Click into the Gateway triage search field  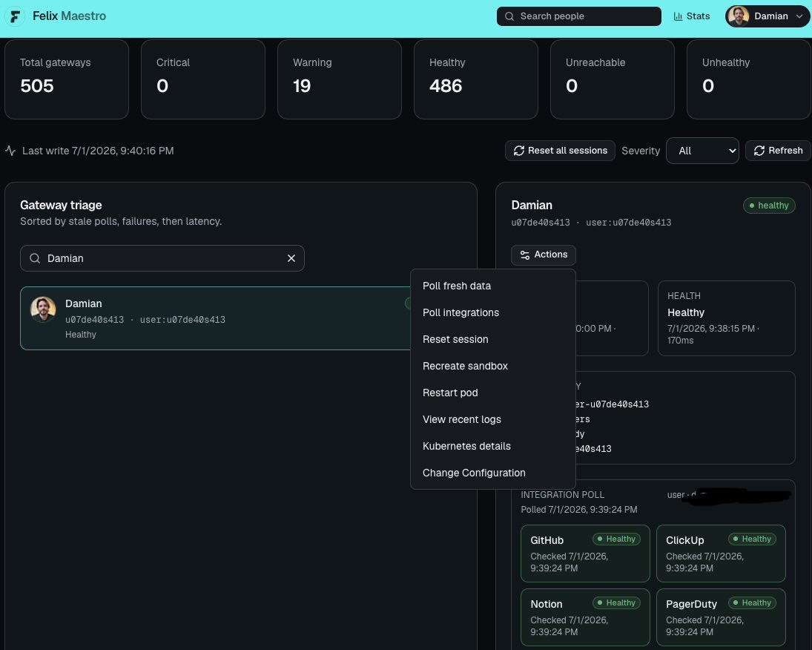(162, 258)
